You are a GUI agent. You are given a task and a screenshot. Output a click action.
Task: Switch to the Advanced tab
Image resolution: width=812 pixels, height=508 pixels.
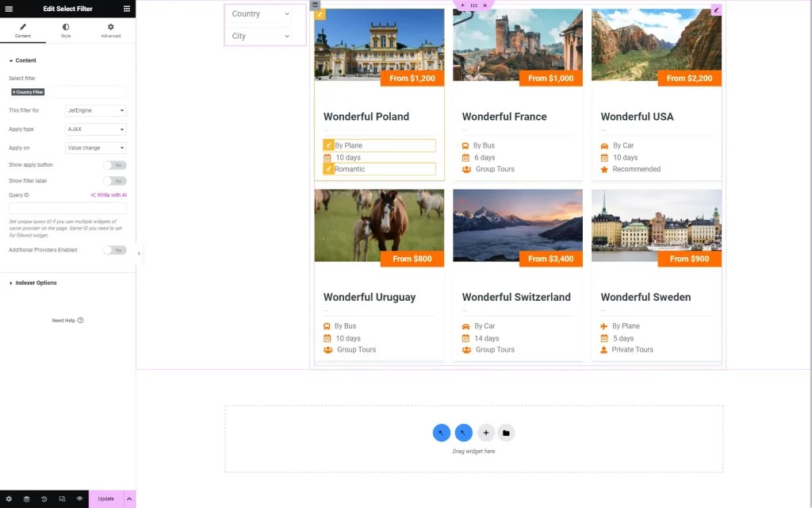[110, 31]
